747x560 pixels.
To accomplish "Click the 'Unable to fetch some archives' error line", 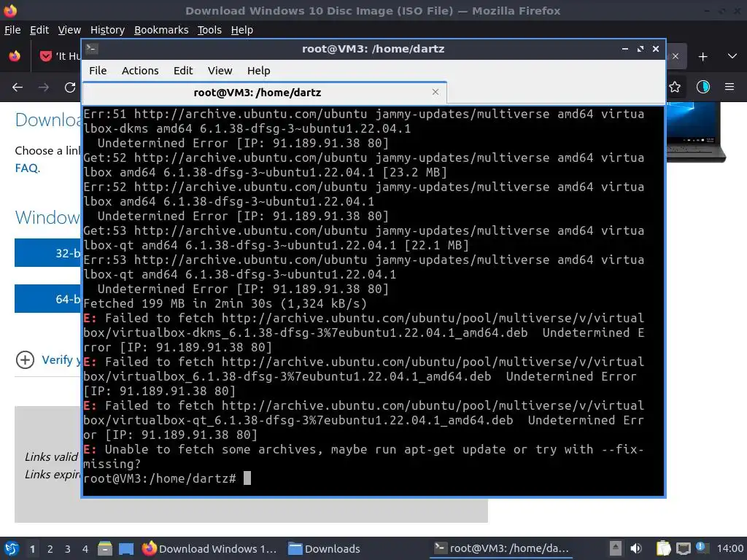I will (x=363, y=456).
